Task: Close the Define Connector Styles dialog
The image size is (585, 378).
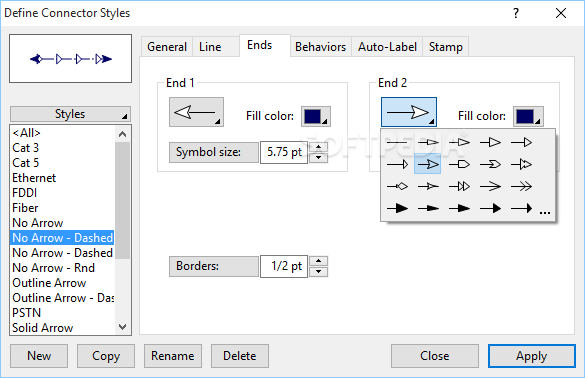Action: (435, 356)
